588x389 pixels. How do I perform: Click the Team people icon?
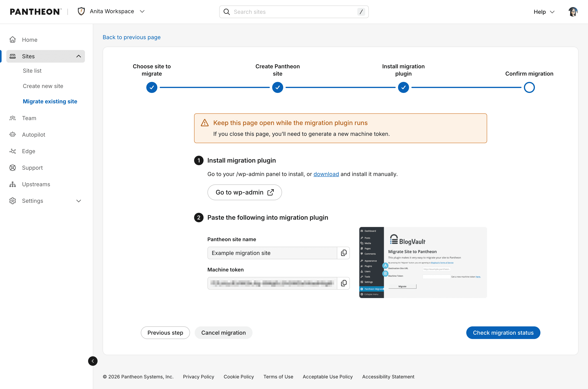[13, 118]
